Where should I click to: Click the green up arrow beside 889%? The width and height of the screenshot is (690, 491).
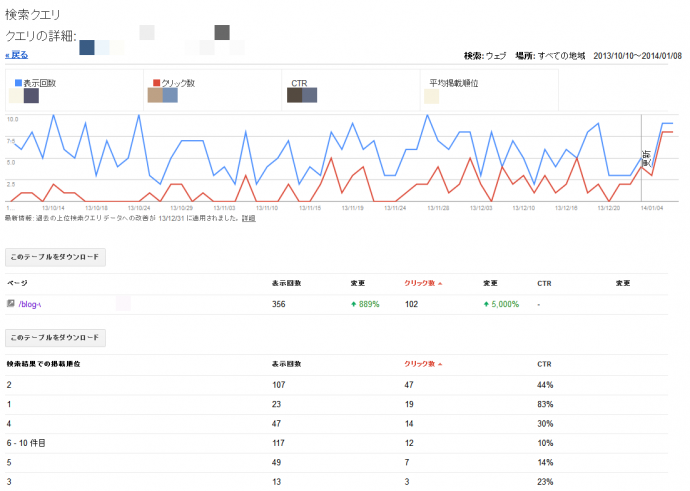(x=353, y=304)
